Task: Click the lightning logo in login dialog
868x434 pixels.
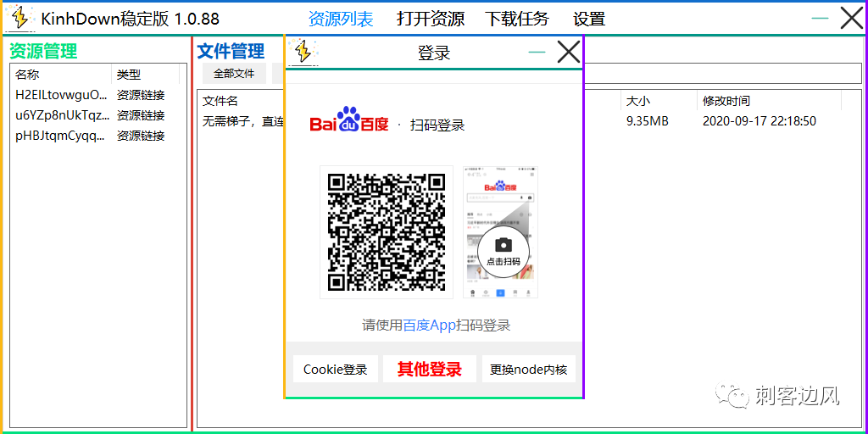Action: 303,52
